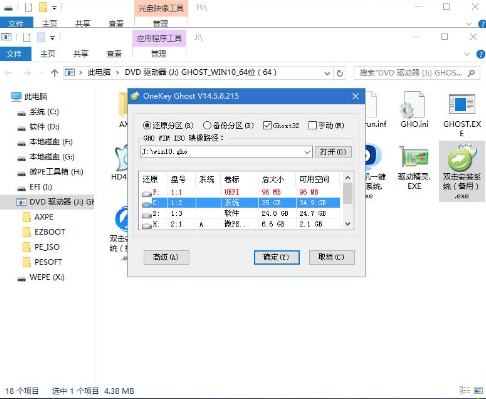The width and height of the screenshot is (486, 399).
Task: Expand the image path J:\win10.gho dropdown
Action: coord(307,152)
